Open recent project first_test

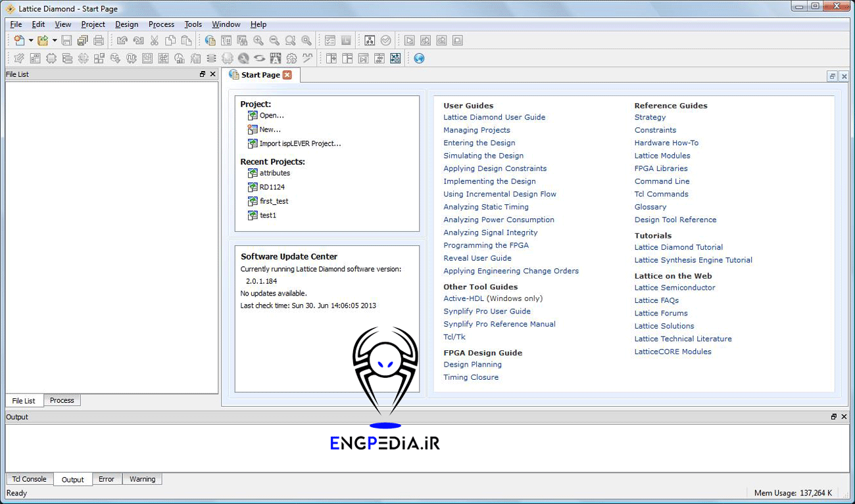pyautogui.click(x=274, y=201)
